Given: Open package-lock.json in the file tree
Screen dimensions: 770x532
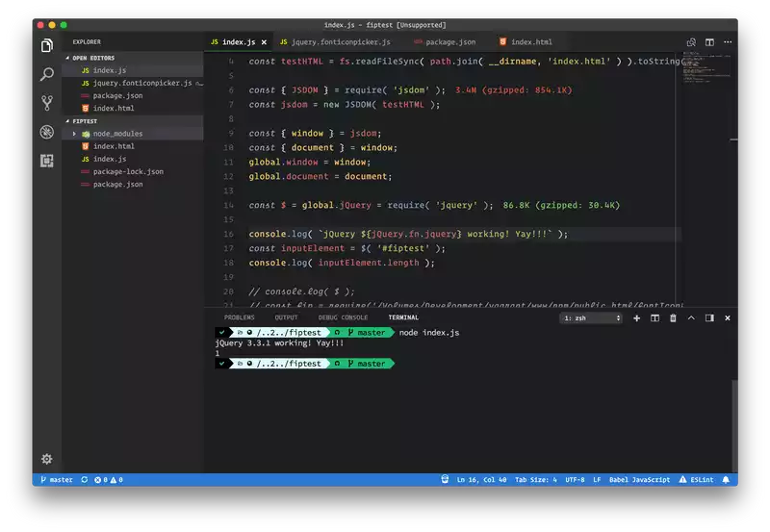Looking at the screenshot, I should click(x=133, y=172).
